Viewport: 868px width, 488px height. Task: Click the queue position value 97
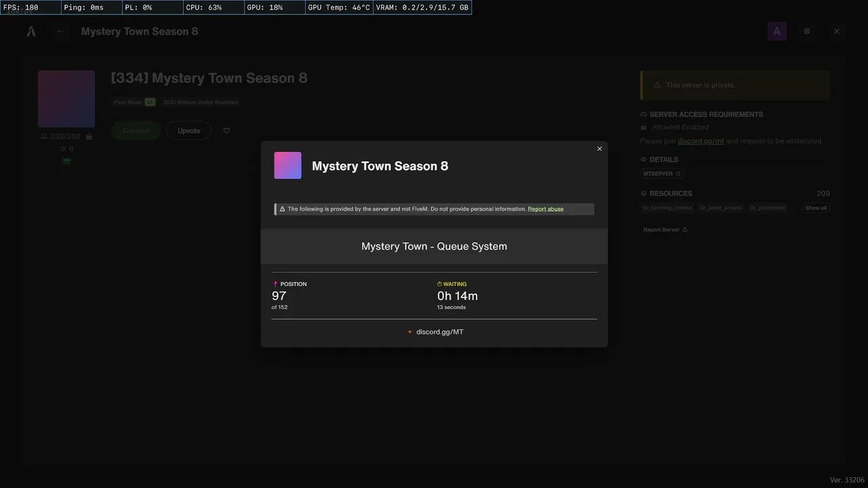[279, 296]
